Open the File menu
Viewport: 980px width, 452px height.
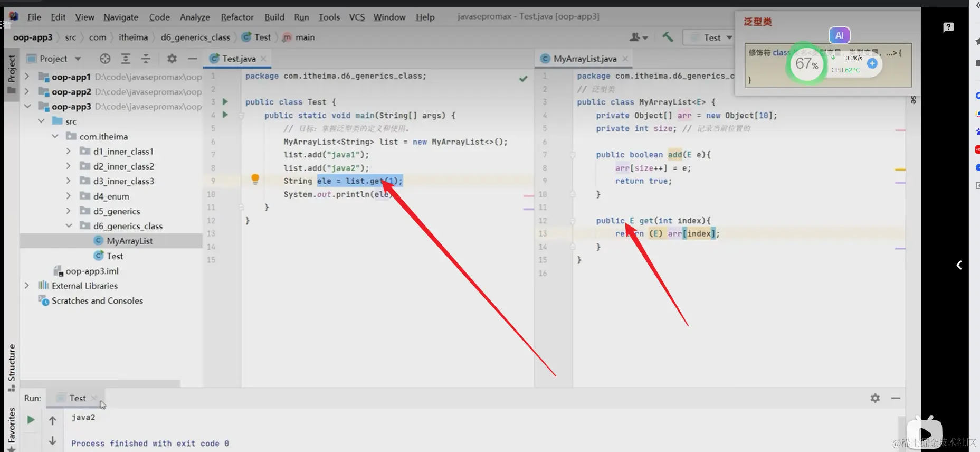[x=34, y=17]
